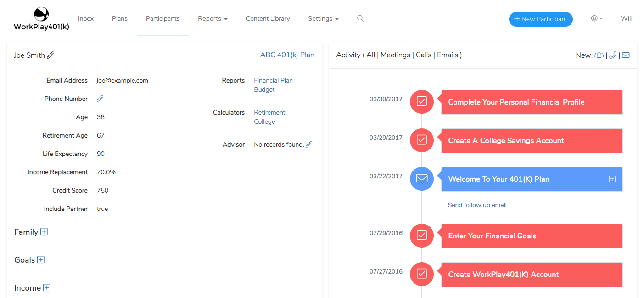This screenshot has width=644, height=298.
Task: Click the New Participant button
Action: (541, 19)
